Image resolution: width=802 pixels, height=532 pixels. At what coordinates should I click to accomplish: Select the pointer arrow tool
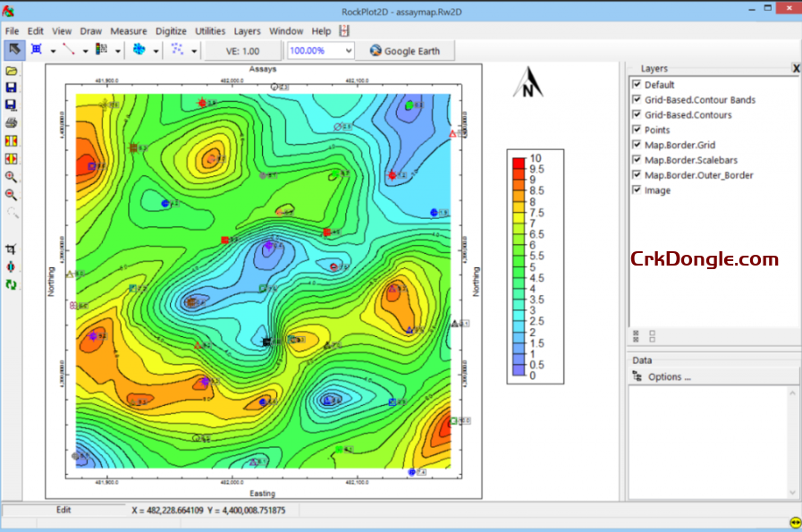tap(14, 50)
